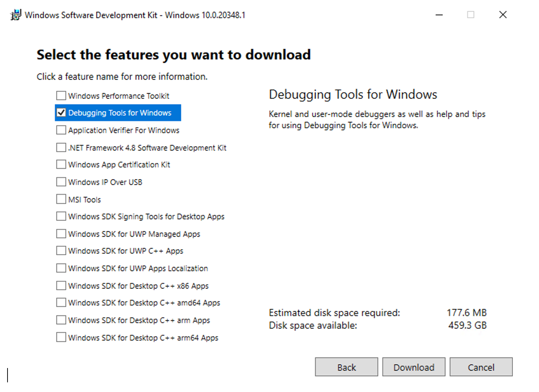Screen dimensions: 539x392
Task: Enable Windows App Certification Kit
Action: (61, 164)
